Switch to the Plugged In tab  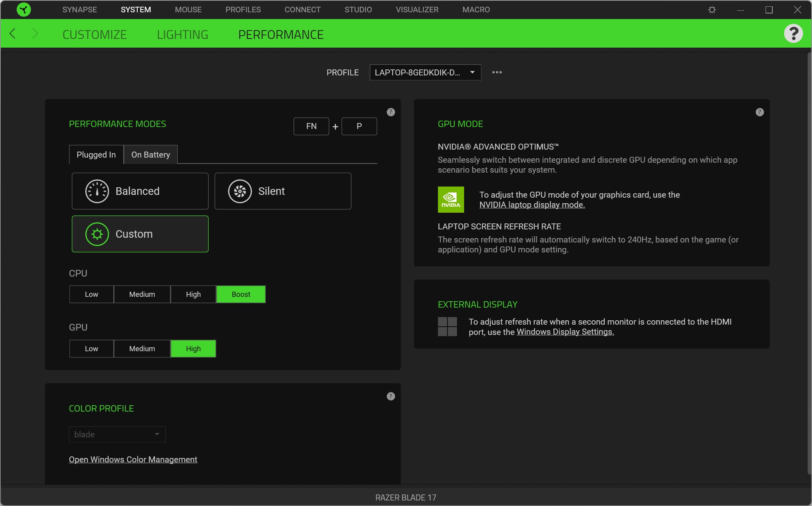(96, 155)
